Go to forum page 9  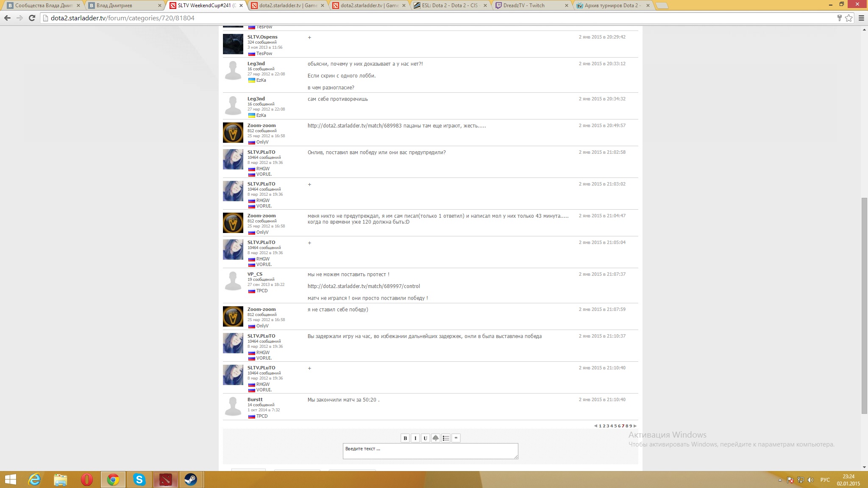tap(631, 426)
